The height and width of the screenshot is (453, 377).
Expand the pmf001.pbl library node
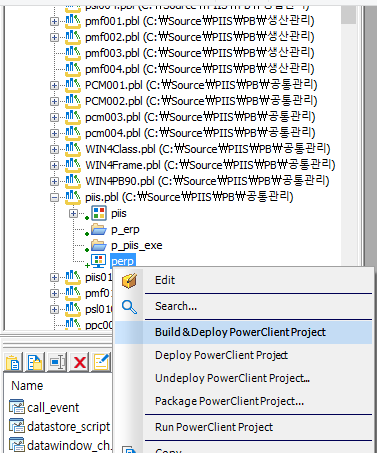tap(54, 22)
